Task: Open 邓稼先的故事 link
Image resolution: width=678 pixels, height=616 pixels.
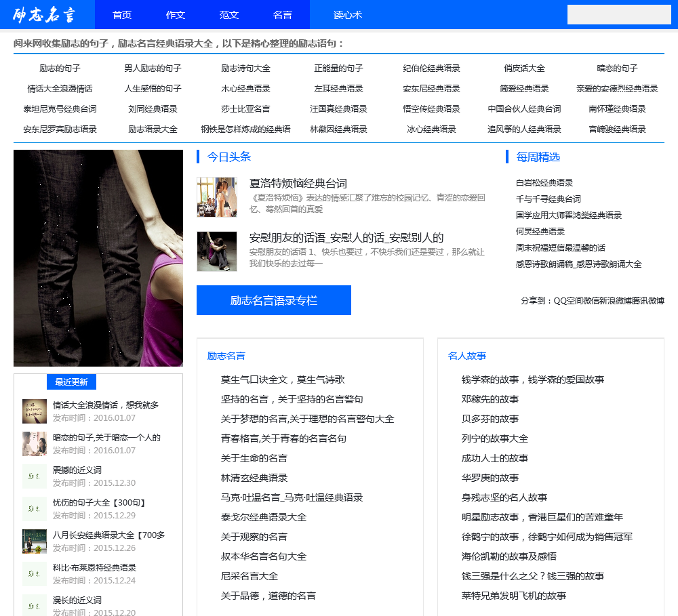Action: (x=490, y=399)
